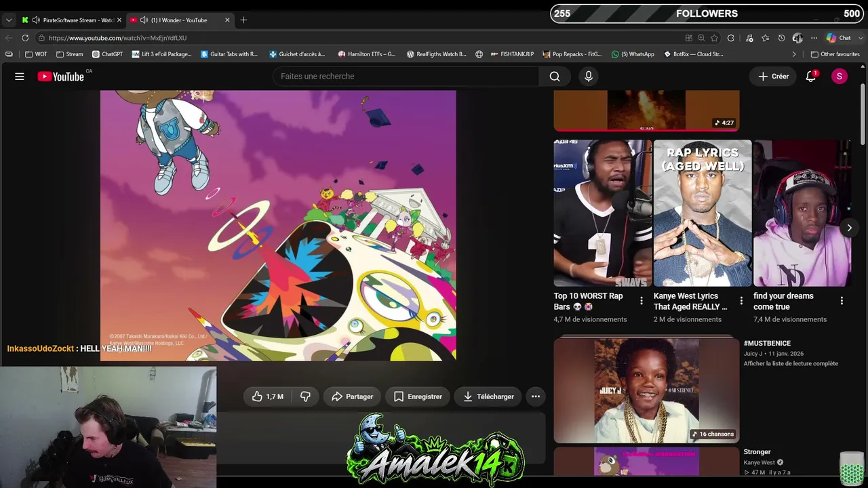The height and width of the screenshot is (488, 868).
Task: Show next shorts with right chevron
Action: pyautogui.click(x=849, y=228)
